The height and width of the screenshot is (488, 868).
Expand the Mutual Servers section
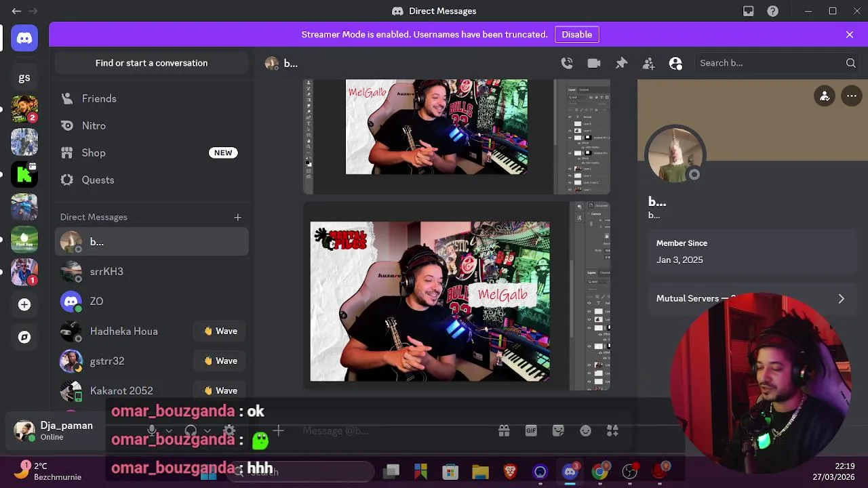click(751, 298)
